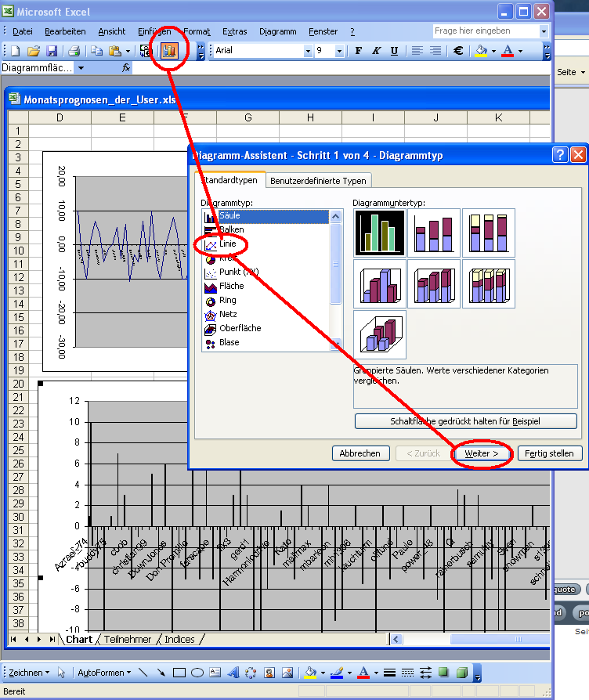Choose the arrow style icon in the drawing toolbar
Viewport: 589px width, 700px height.
coord(425,673)
